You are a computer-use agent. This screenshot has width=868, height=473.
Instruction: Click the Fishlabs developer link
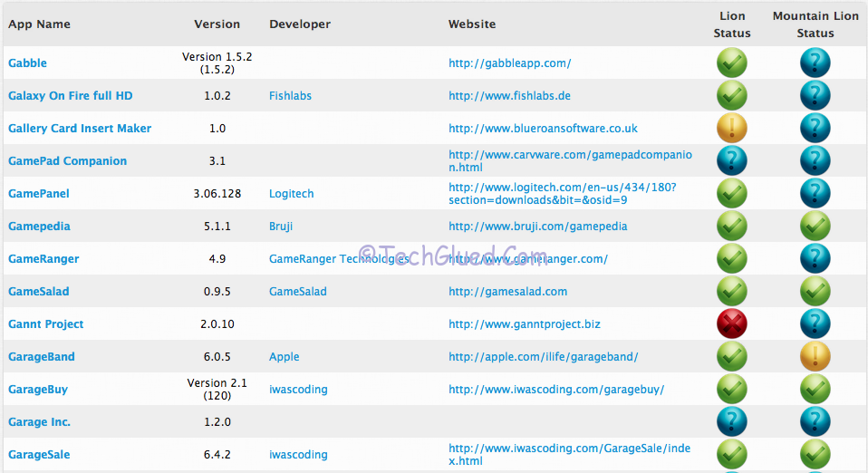[x=290, y=96]
